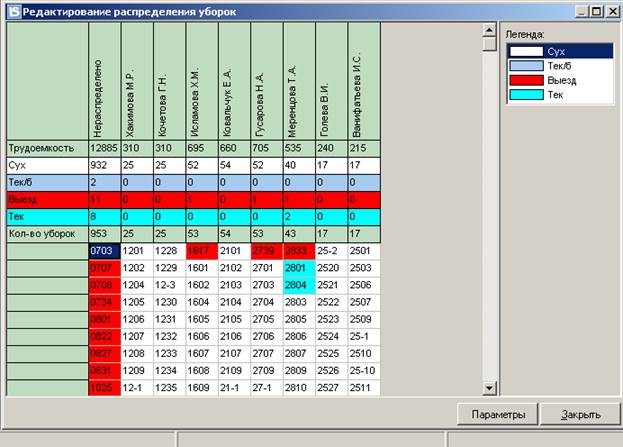Click the vertical scrollbar thumb of the table
The height and width of the screenshot is (447, 623).
coord(489,45)
